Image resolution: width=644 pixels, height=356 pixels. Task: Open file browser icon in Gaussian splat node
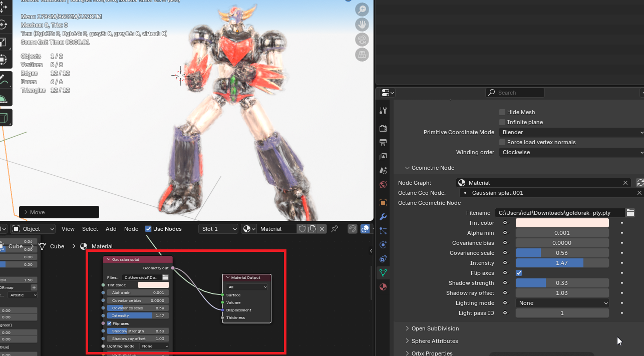[x=165, y=277]
